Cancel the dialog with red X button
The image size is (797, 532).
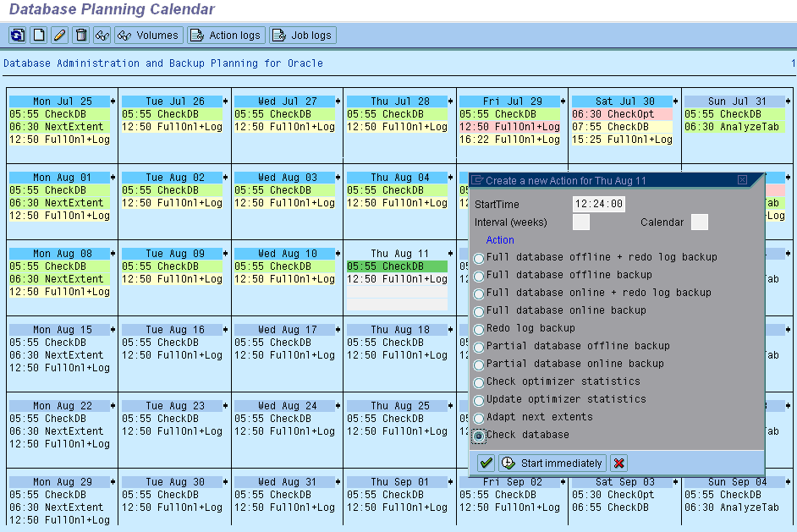[x=618, y=463]
